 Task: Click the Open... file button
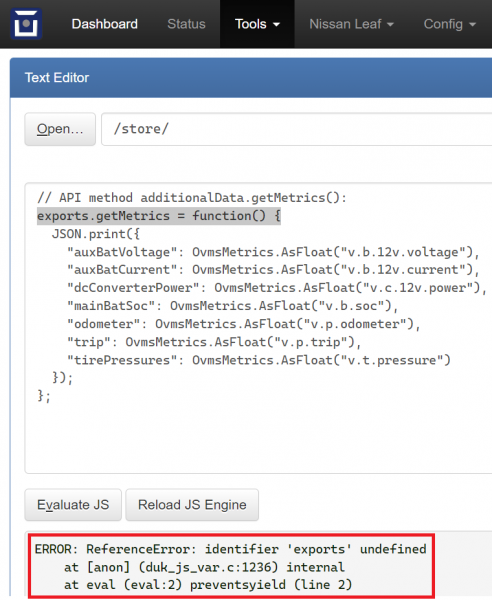(60, 129)
